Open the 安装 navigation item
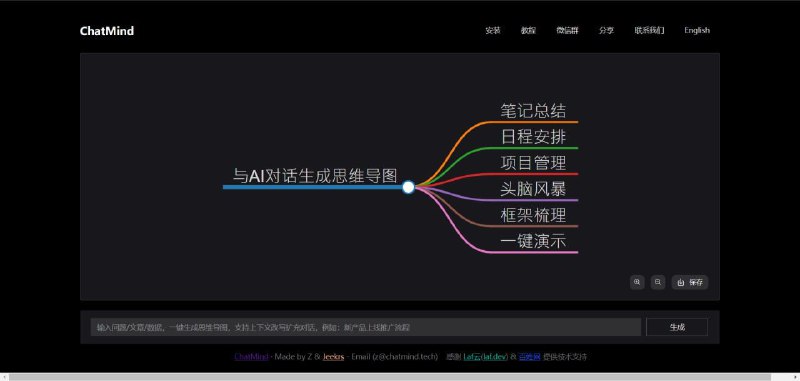Image resolution: width=800 pixels, height=381 pixels. click(x=493, y=31)
